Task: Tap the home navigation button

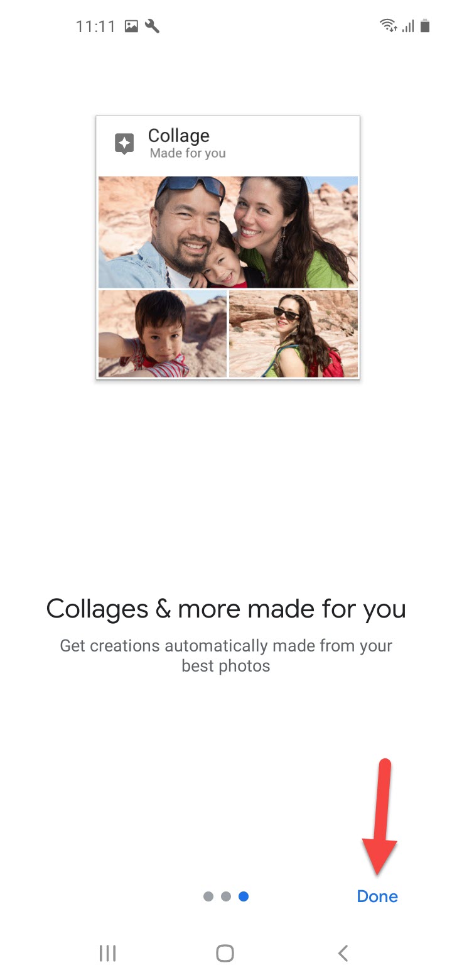Action: coord(225,954)
